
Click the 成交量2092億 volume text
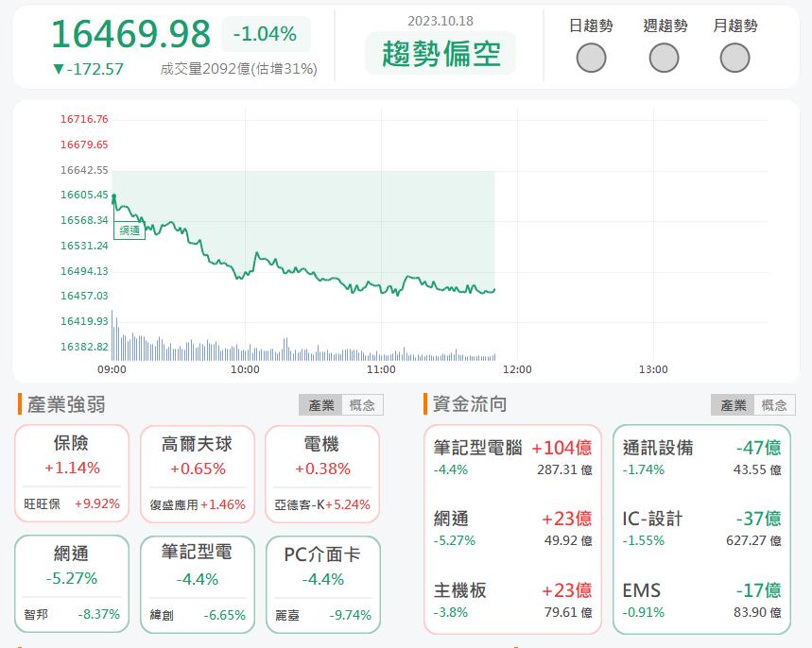(x=236, y=68)
